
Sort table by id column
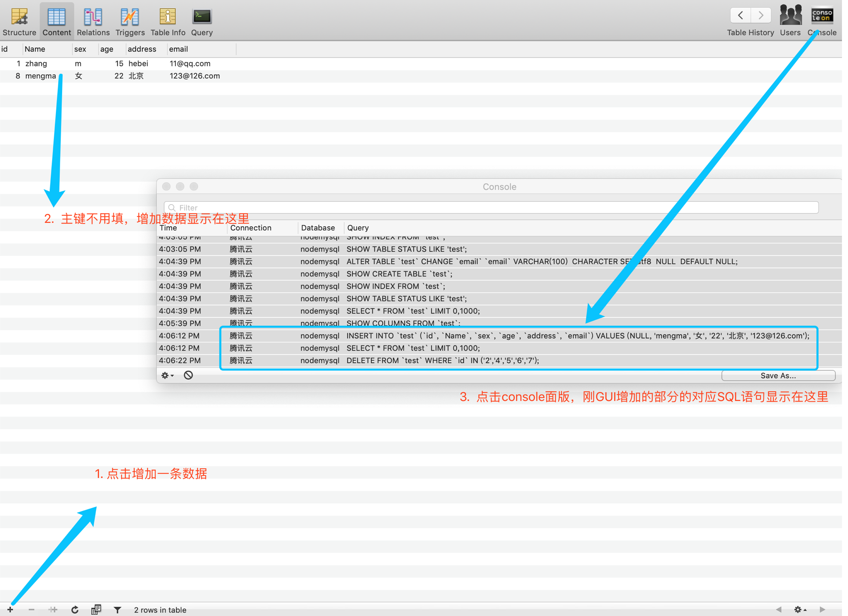click(11, 49)
